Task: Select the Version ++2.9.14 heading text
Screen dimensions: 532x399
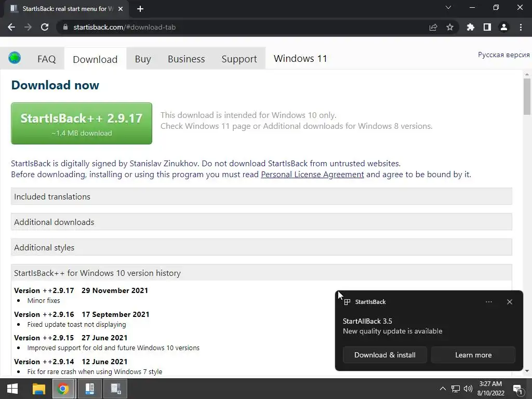Action: coord(44,362)
